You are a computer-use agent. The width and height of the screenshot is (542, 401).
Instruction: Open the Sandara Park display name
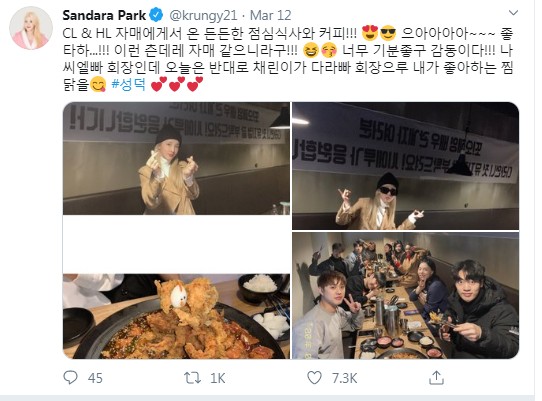[x=104, y=16]
